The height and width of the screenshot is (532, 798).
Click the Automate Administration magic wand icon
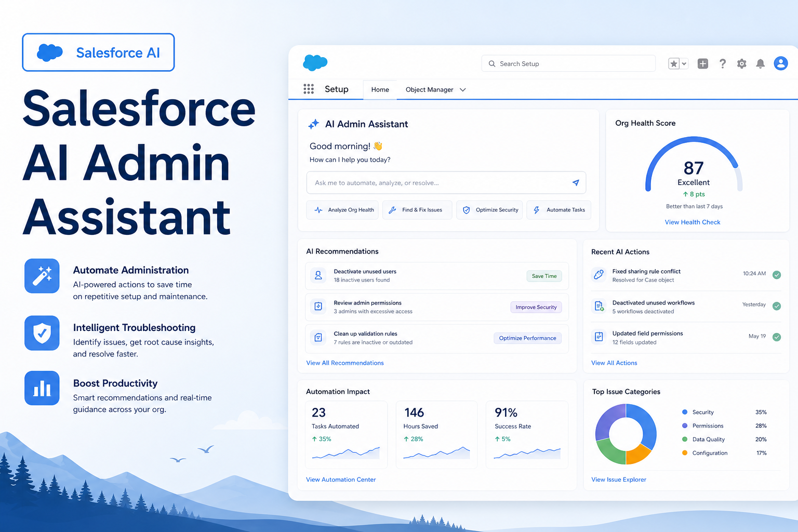[42, 276]
